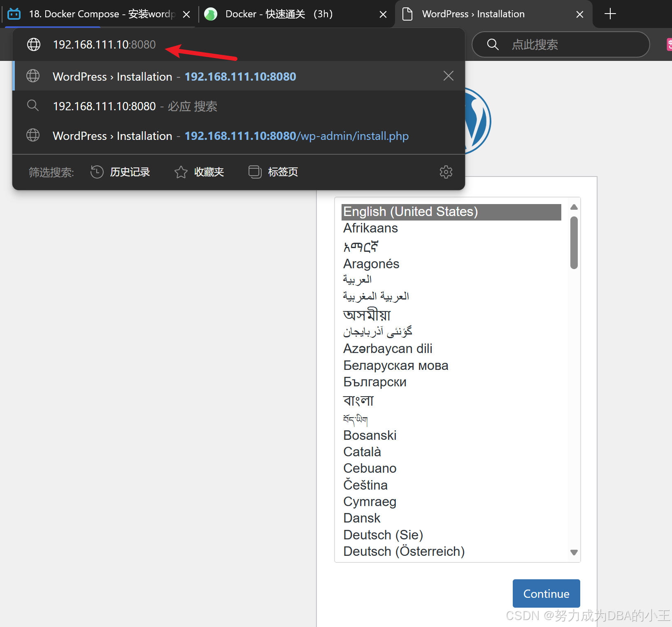Image resolution: width=672 pixels, height=627 pixels.
Task: Click the magnifier icon beside 必应 搜索 suggestion
Action: click(33, 106)
